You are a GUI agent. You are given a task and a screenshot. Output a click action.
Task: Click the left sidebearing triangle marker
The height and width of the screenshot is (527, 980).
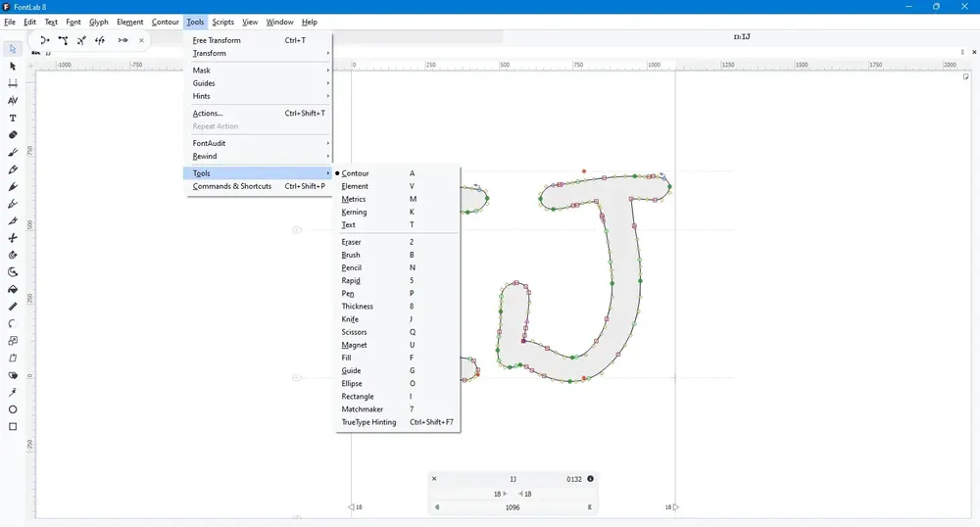coord(351,507)
